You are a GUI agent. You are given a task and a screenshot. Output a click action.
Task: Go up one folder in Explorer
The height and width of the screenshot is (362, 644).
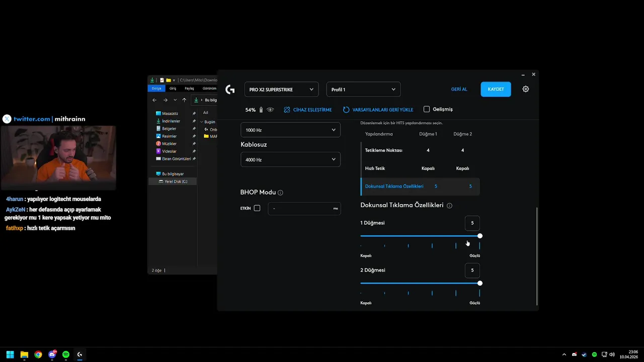point(184,100)
